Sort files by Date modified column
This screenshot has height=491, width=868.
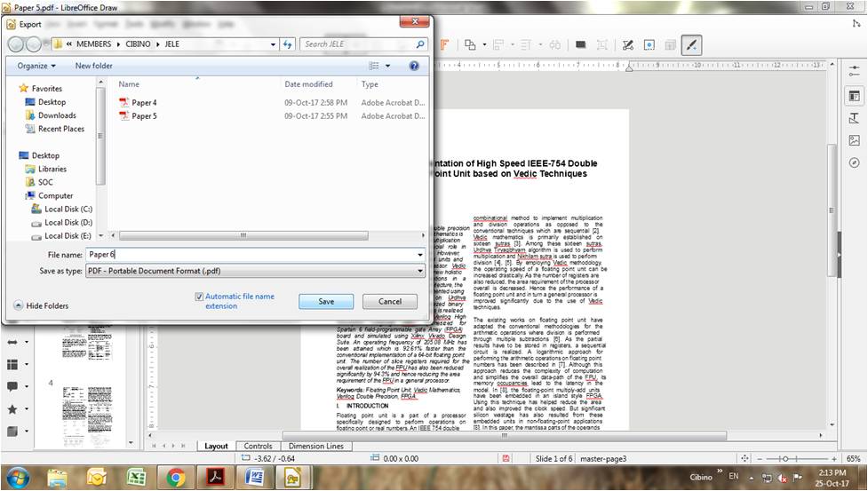(x=308, y=84)
